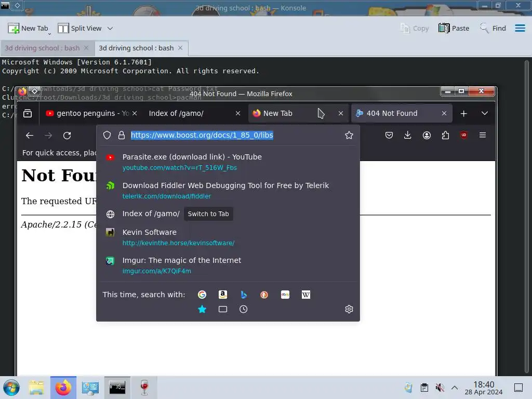The width and height of the screenshot is (532, 399).
Task: Open the Start menu orb
Action: [11, 388]
